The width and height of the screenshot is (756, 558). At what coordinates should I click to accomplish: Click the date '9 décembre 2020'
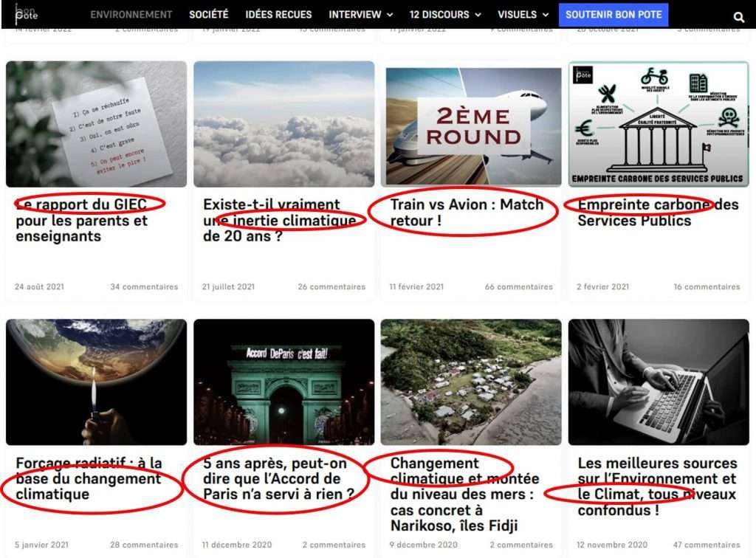pos(423,545)
